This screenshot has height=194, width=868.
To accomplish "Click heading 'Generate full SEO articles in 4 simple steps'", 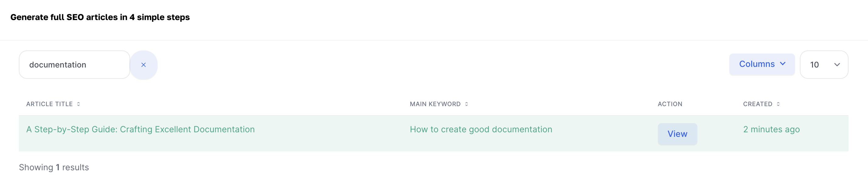I will point(100,17).
